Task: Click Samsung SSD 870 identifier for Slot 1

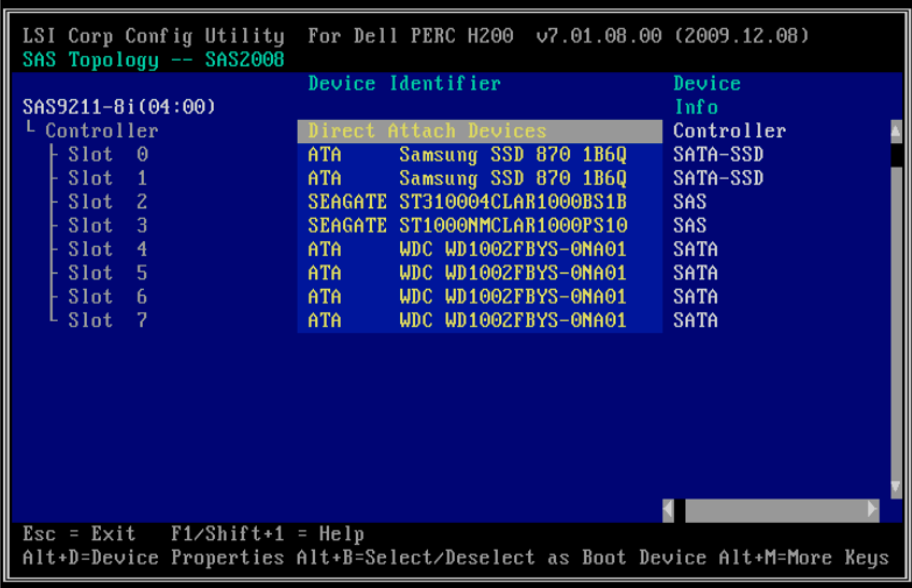Action: click(x=513, y=179)
